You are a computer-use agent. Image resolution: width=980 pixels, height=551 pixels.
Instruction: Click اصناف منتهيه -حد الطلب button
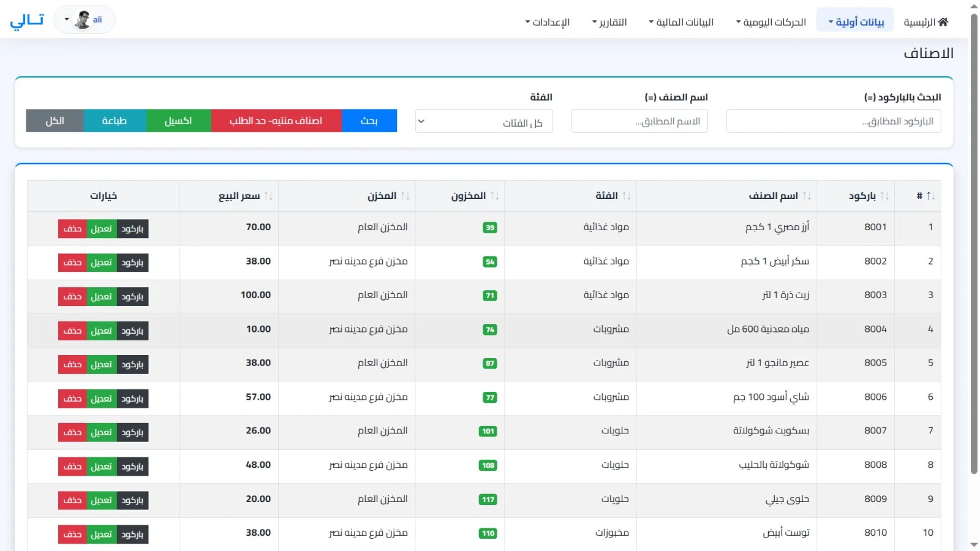click(x=276, y=121)
